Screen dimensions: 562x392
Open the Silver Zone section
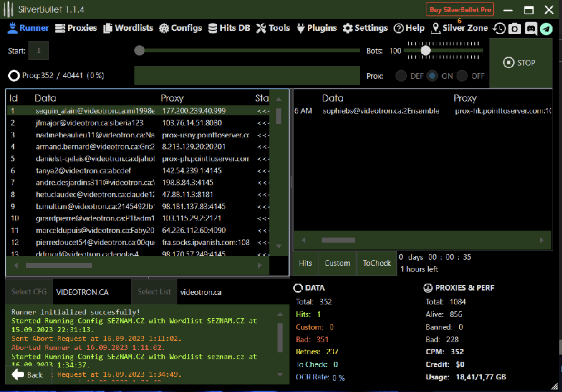[x=459, y=28]
